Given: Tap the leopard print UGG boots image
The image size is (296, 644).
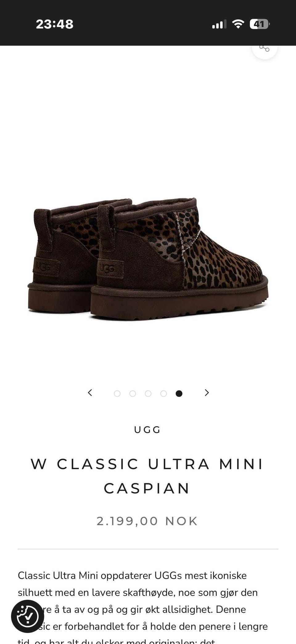Looking at the screenshot, I should point(148,259).
